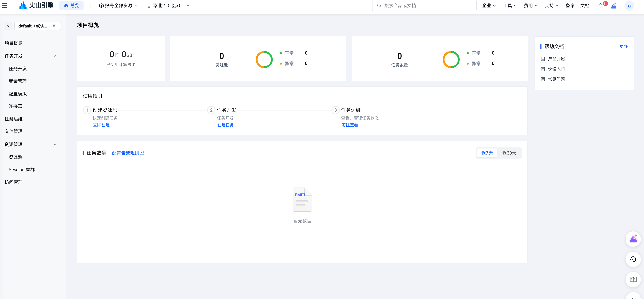The height and width of the screenshot is (299, 644).
Task: Expand the 华北2（北京）region selector
Action: pos(168,6)
